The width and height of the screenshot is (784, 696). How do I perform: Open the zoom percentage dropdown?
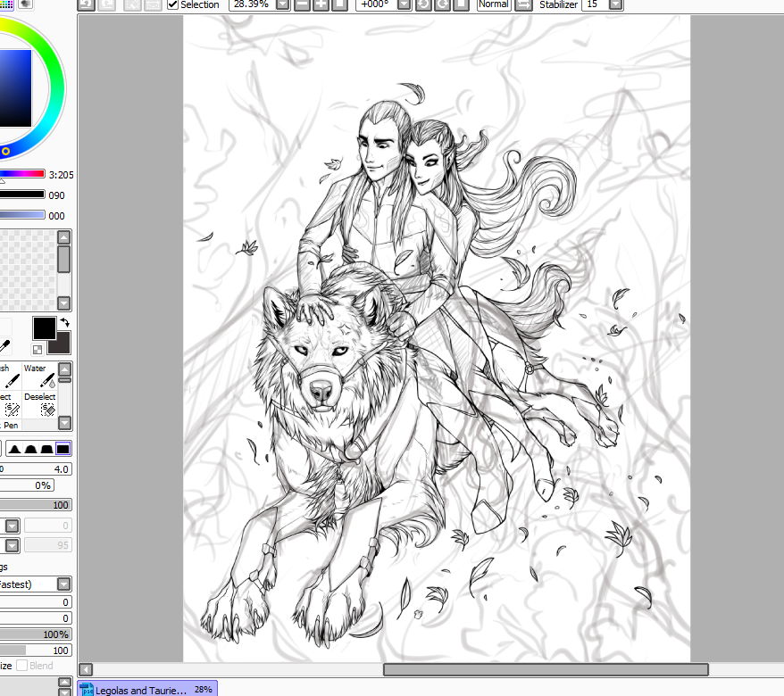tap(282, 4)
